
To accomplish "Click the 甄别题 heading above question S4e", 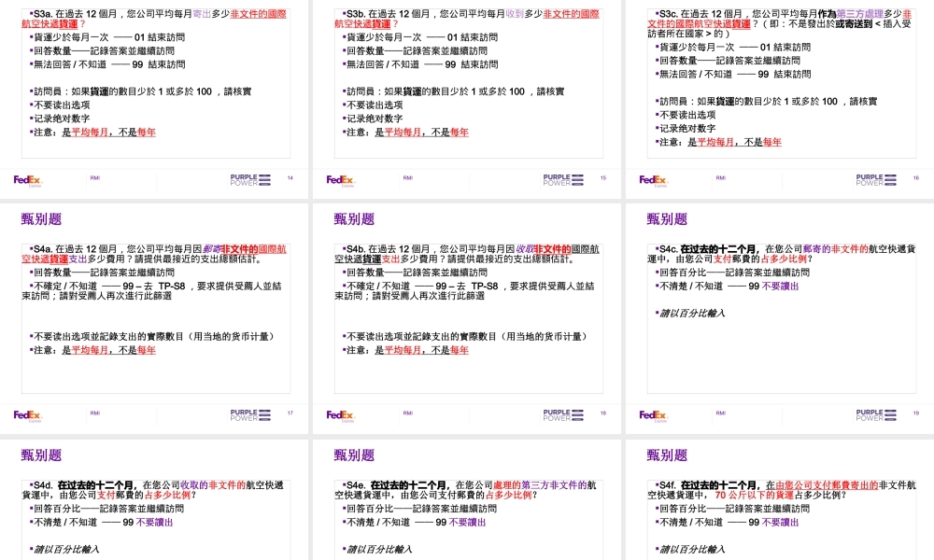I will [354, 455].
